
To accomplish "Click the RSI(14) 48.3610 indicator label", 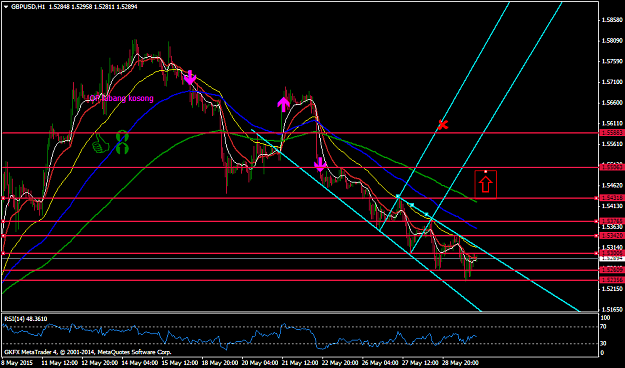I will tap(26, 319).
